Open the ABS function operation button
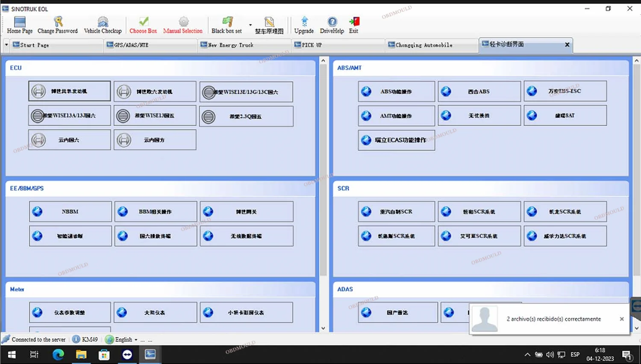This screenshot has height=364, width=641. [x=396, y=91]
